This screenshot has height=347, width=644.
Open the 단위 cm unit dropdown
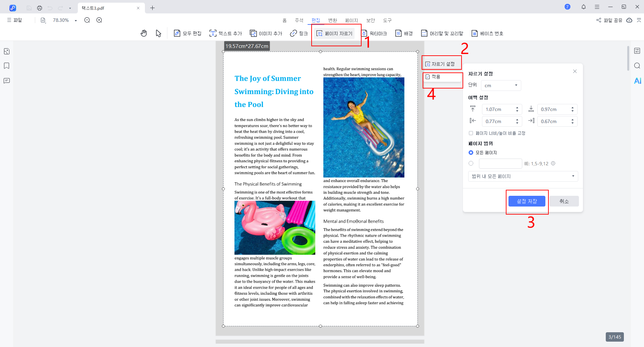(x=501, y=85)
